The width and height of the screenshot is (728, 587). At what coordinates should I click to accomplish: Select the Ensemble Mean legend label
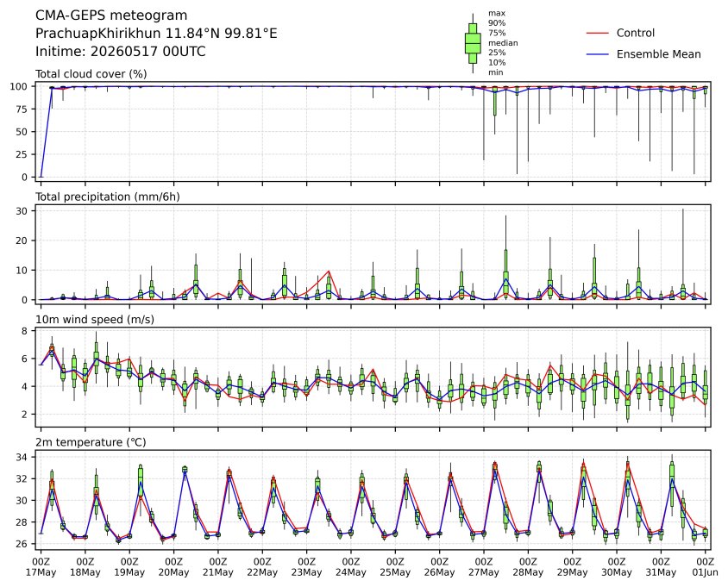point(658,54)
